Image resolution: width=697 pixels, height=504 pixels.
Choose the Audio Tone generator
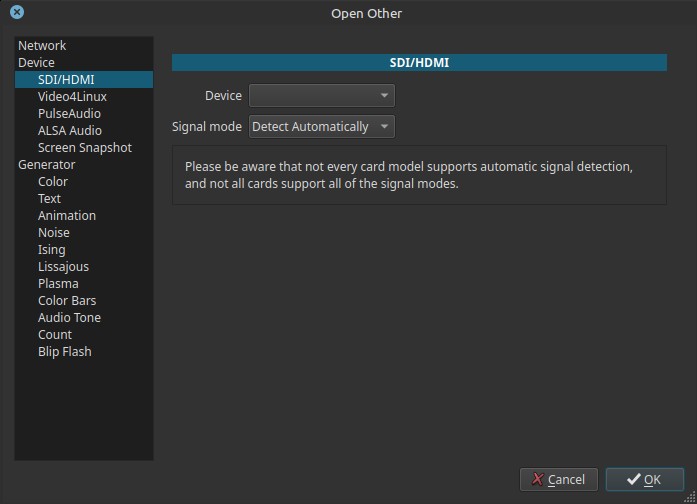click(69, 318)
